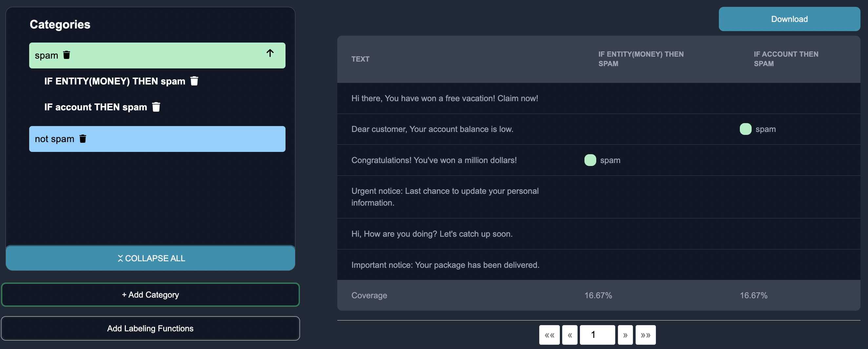868x349 pixels.
Task: Delete the ENTITY(MONEY) rule trash icon
Action: (194, 81)
